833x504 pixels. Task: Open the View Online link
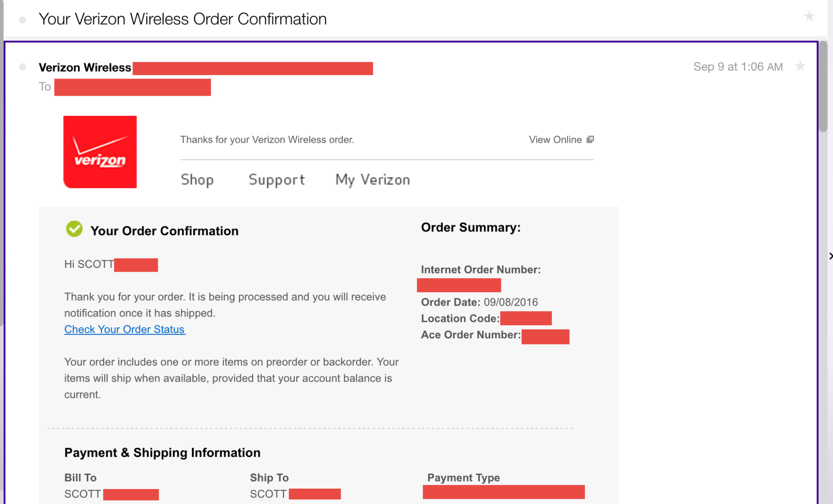pos(555,140)
